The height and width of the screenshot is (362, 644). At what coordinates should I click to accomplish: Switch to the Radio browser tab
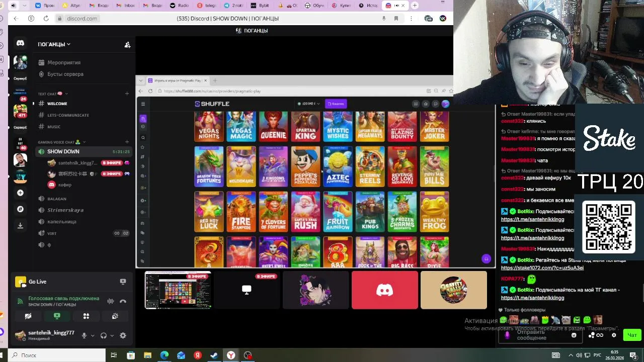coord(180,6)
